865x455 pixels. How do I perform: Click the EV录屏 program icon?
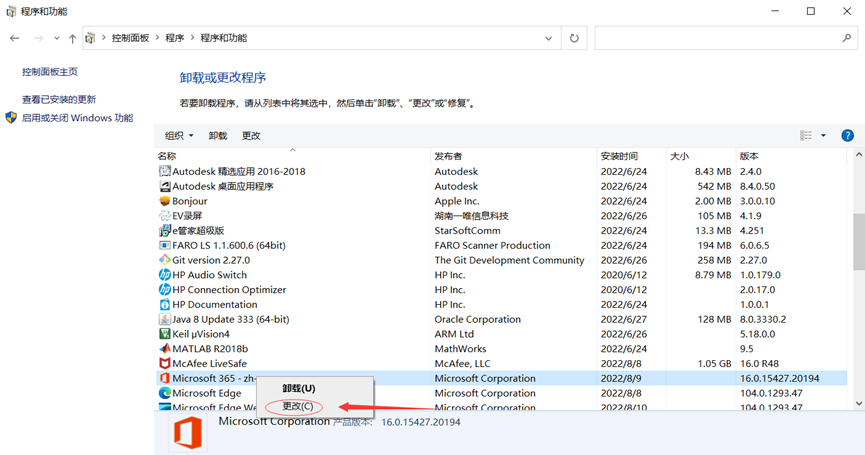[164, 216]
